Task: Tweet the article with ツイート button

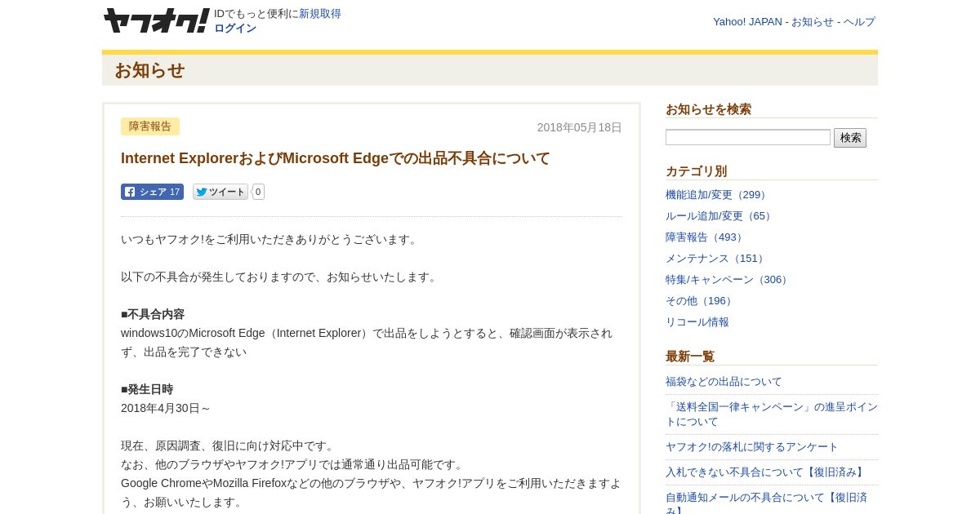Action: point(220,192)
